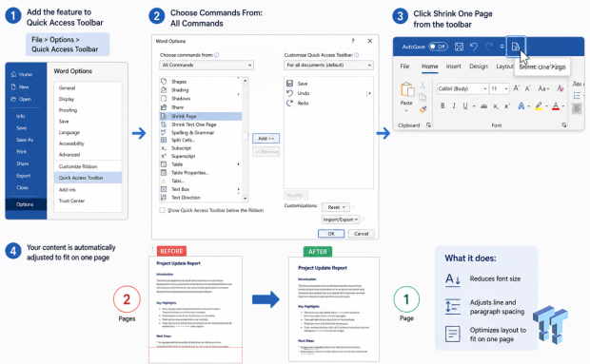Screen dimensions: 590x364
Task: Check Show Quick Access Toolbar below the Ribbon
Action: (162, 210)
